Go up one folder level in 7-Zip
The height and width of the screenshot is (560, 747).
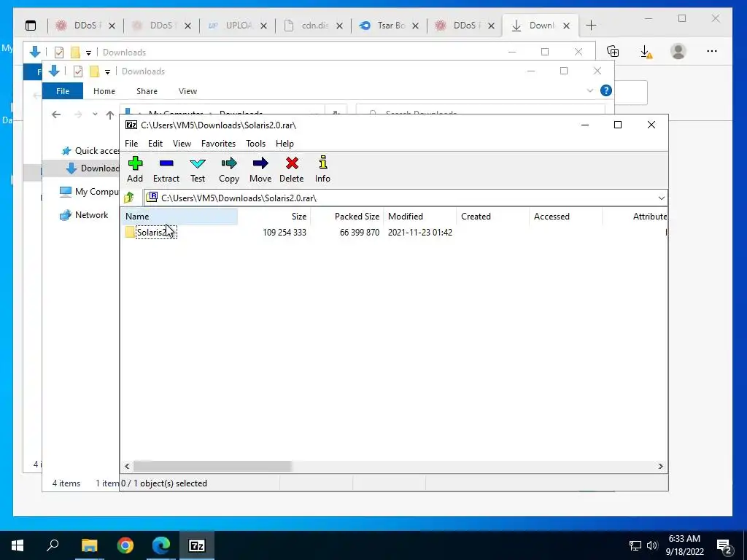pos(129,198)
